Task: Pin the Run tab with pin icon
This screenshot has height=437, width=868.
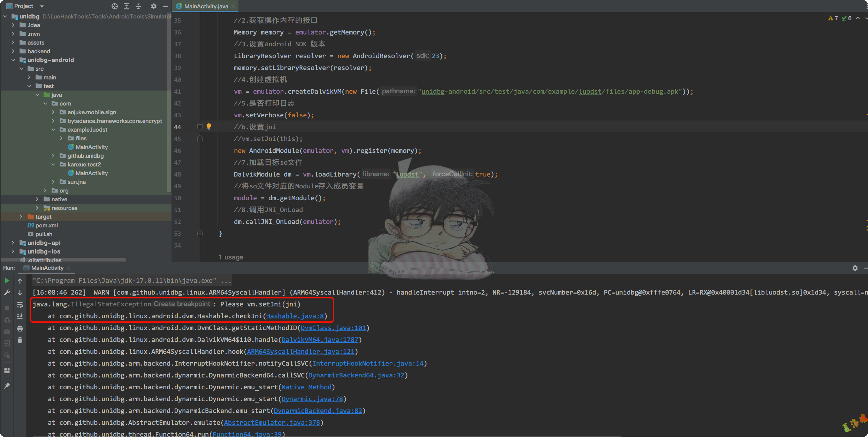Action: 7,385
